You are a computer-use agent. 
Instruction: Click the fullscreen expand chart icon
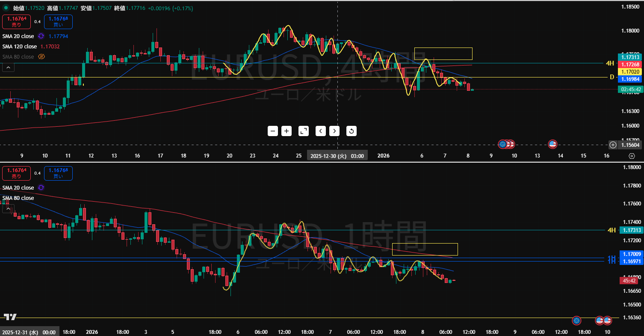303,131
